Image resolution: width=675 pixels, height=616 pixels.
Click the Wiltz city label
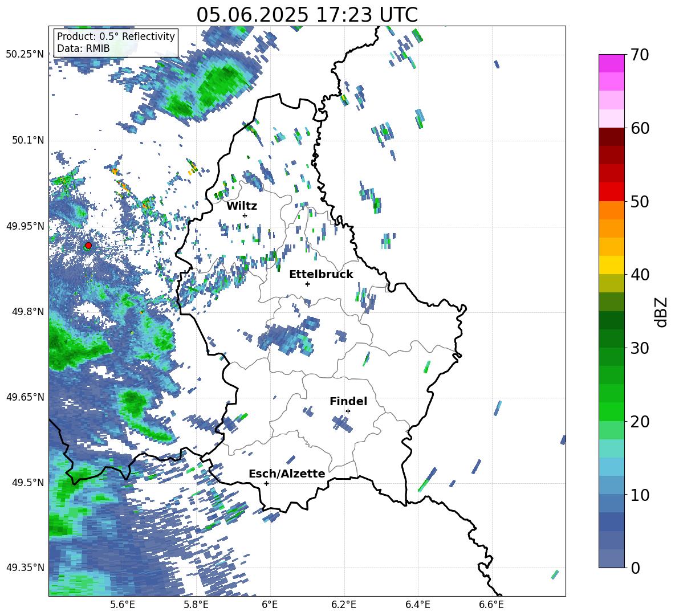242,206
